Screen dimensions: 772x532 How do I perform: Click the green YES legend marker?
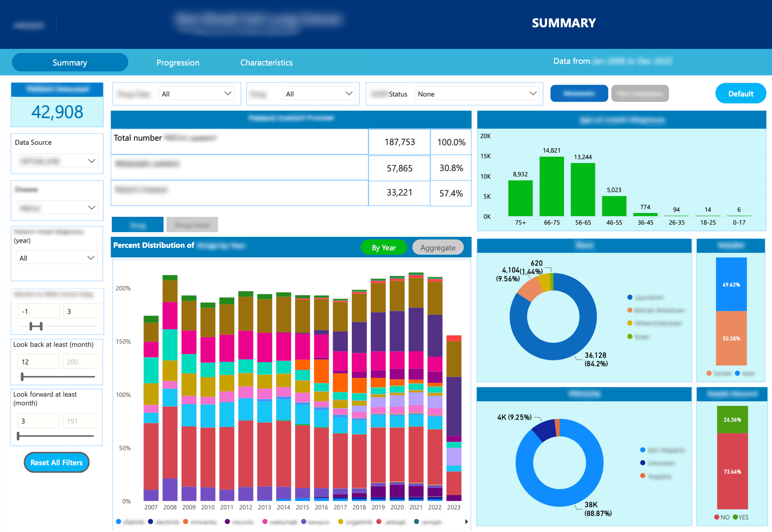(735, 517)
